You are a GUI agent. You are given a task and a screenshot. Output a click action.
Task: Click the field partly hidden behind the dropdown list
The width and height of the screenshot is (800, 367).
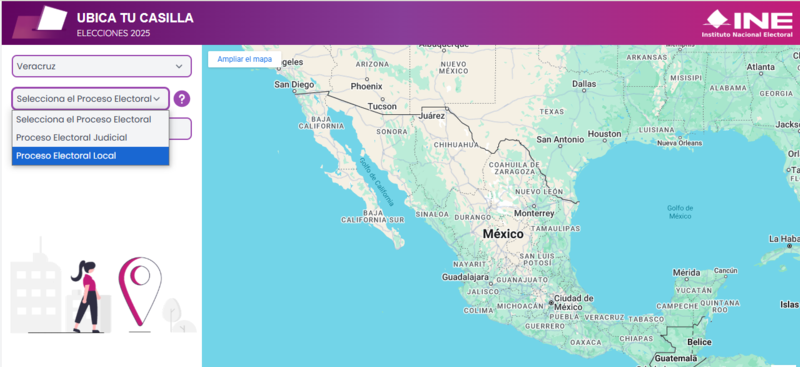pos(180,129)
